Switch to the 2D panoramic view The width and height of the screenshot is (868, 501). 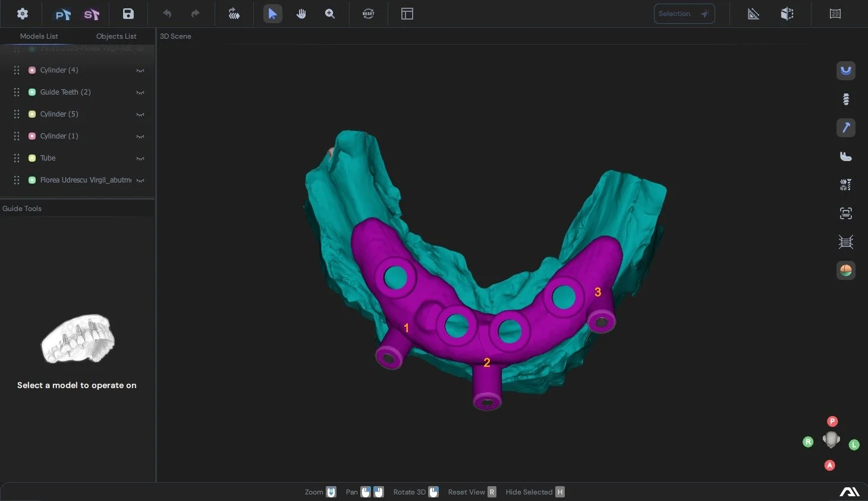pos(835,13)
